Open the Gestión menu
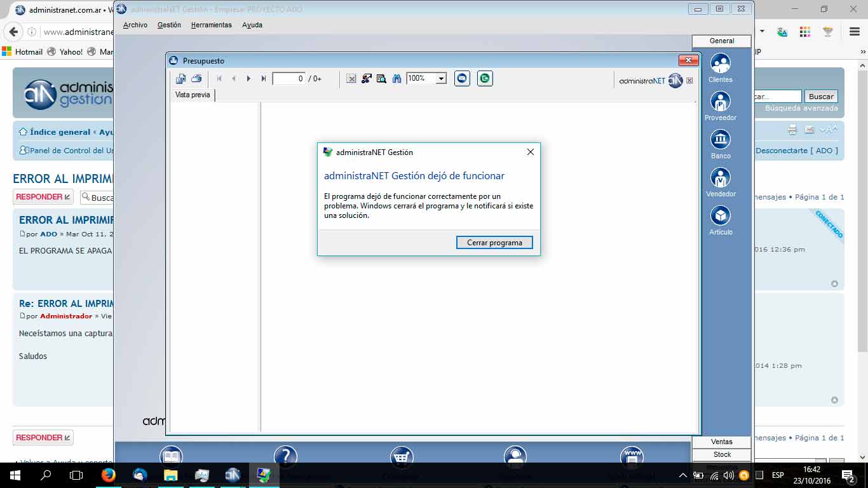 [169, 25]
